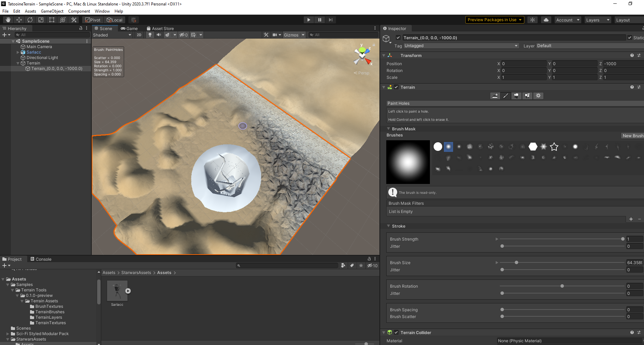Open the Tag dropdown
Viewport: 644px width, 345px height.
(x=461, y=46)
